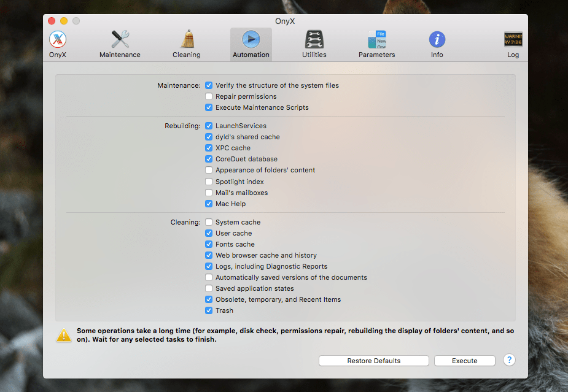Screen dimensions: 568x392
Task: Select the Automation play icon
Action: [x=251, y=39]
